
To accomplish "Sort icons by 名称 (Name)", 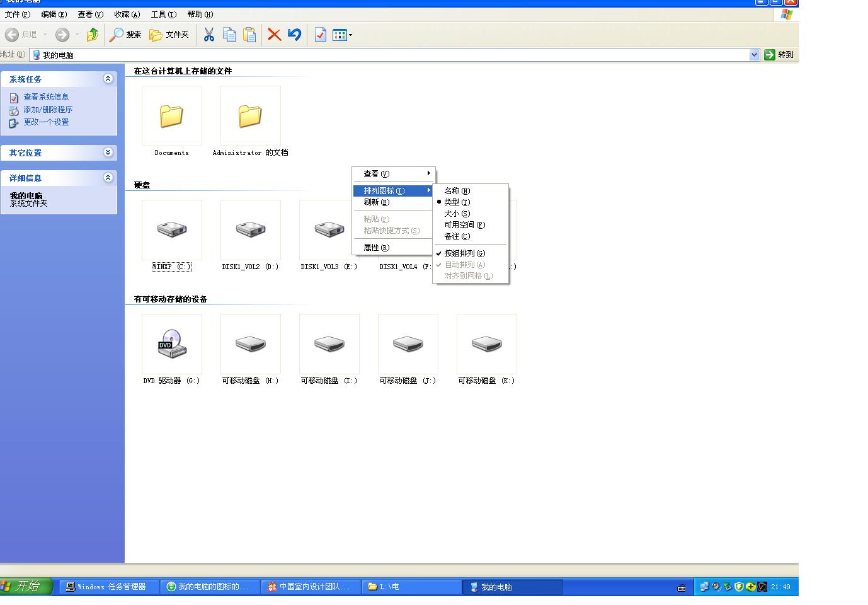I will tap(471, 191).
